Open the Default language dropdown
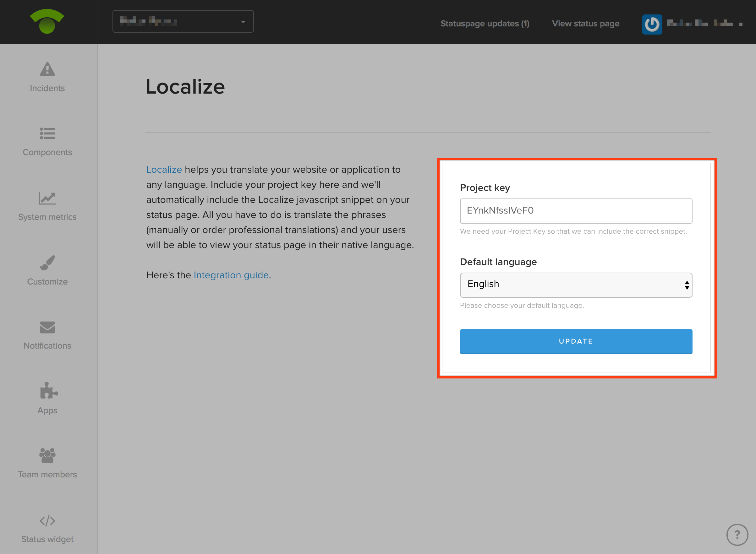Image resolution: width=756 pixels, height=554 pixels. tap(576, 285)
